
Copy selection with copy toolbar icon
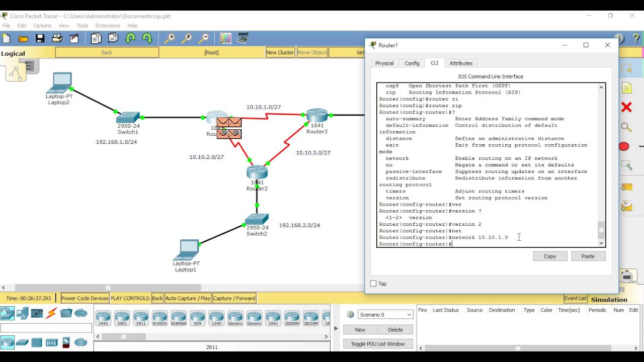(96, 38)
